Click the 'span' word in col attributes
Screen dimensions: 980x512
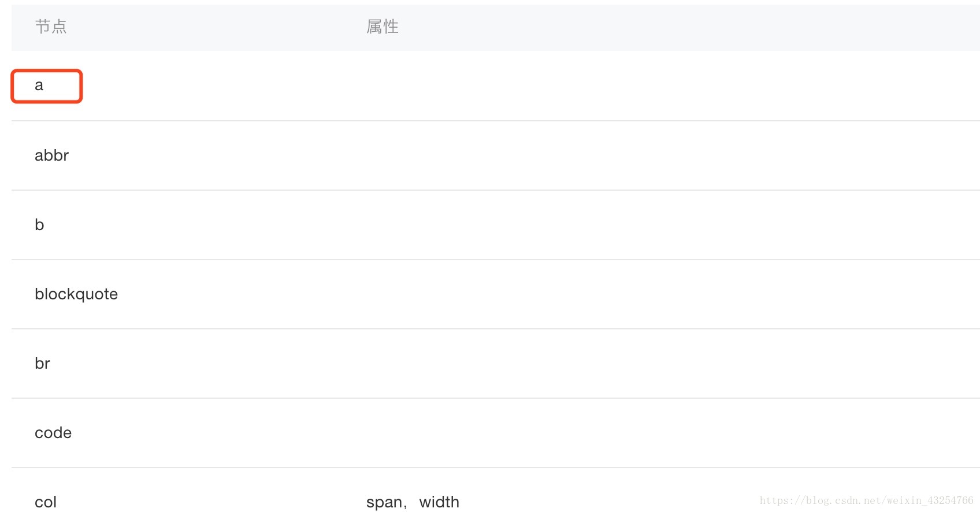[384, 503]
